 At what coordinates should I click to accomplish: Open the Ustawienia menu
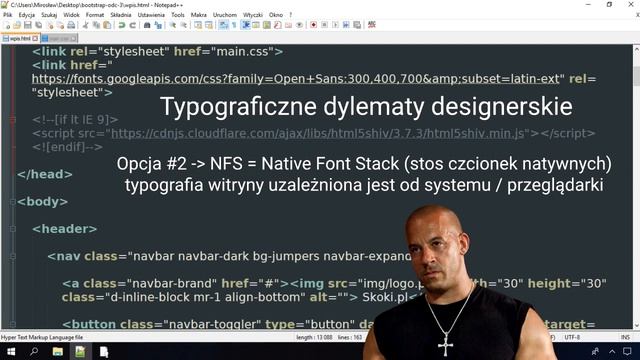pos(151,15)
